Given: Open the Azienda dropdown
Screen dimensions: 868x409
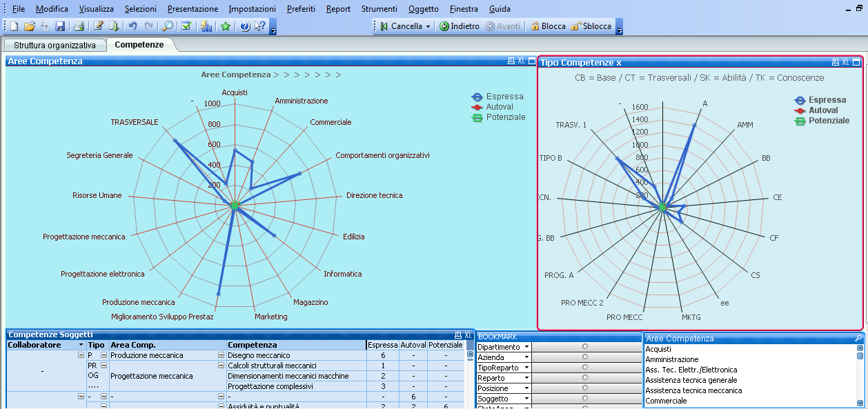Looking at the screenshot, I should 526,357.
